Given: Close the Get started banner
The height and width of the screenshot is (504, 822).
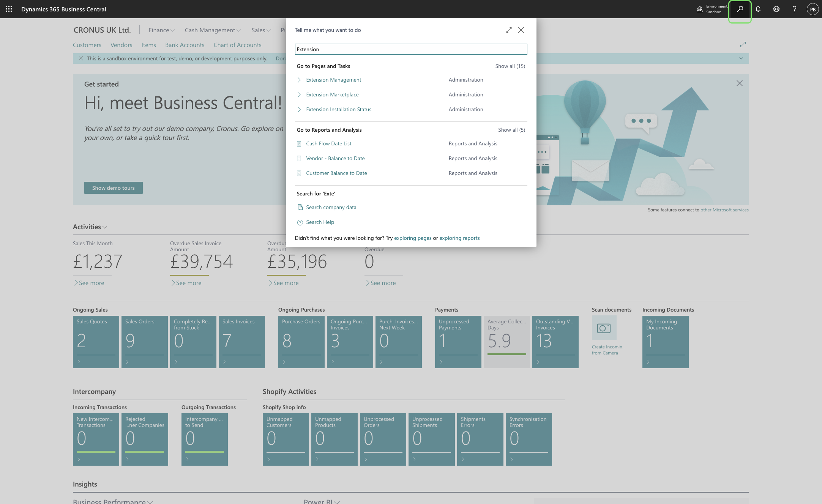Looking at the screenshot, I should 739,83.
